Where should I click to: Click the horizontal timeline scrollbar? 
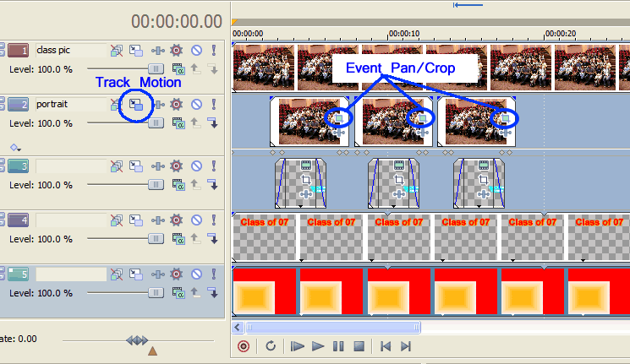coord(423,326)
